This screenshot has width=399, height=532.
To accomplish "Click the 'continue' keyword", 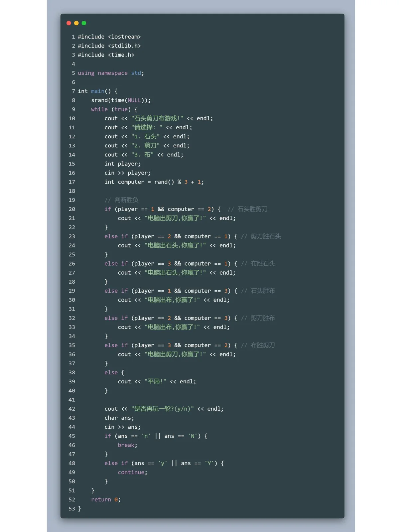I will (x=131, y=472).
